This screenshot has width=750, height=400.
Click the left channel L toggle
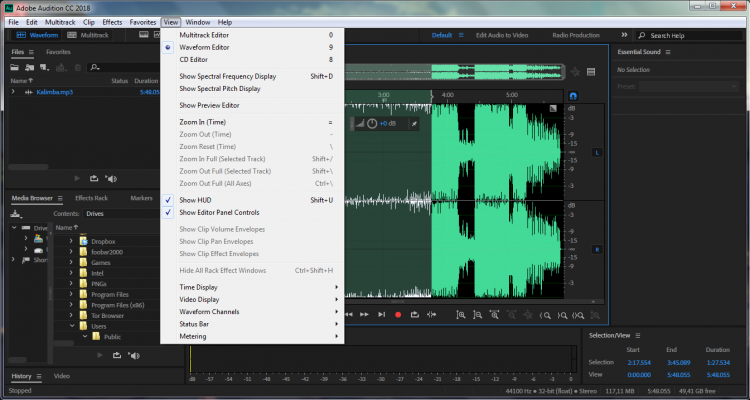pos(597,152)
